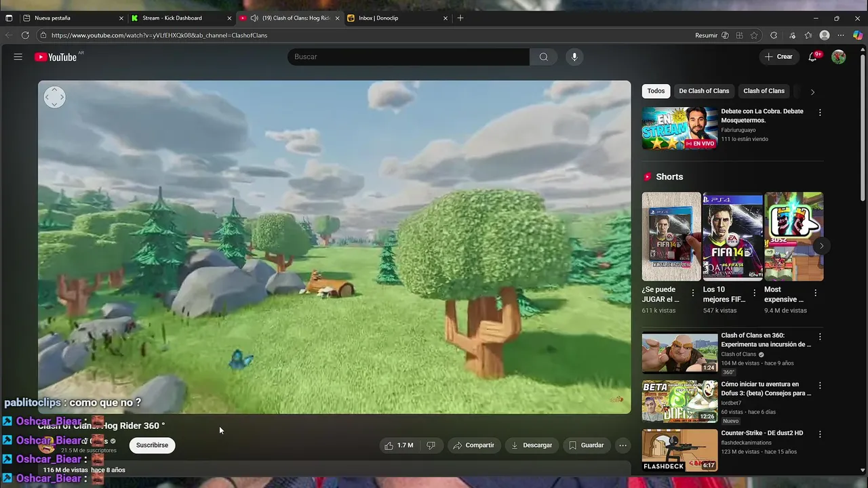Dislike the Hog Rider video
This screenshot has height=488, width=868.
click(431, 445)
